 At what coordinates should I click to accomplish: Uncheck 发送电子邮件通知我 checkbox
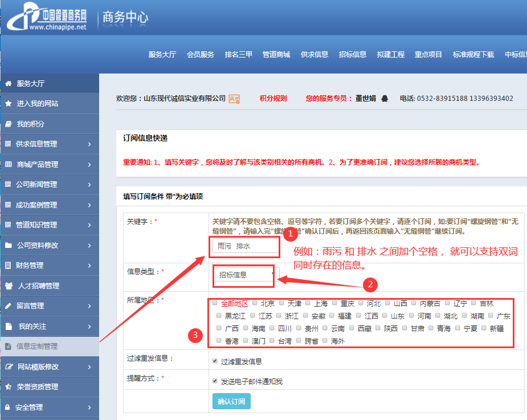pyautogui.click(x=215, y=381)
